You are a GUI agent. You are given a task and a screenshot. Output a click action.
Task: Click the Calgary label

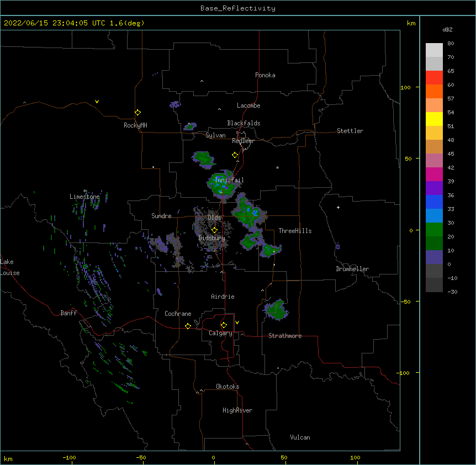[220, 333]
